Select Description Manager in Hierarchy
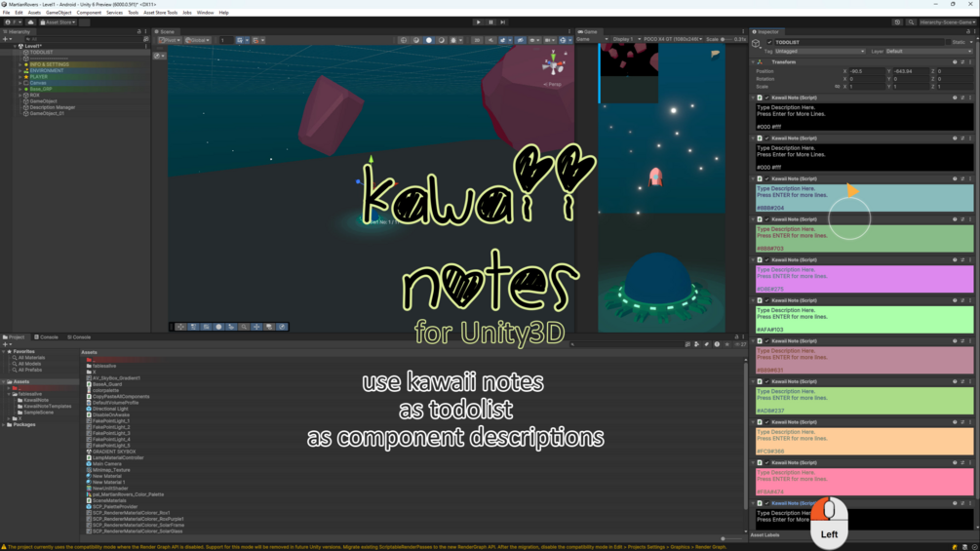The height and width of the screenshot is (551, 980). click(x=53, y=107)
